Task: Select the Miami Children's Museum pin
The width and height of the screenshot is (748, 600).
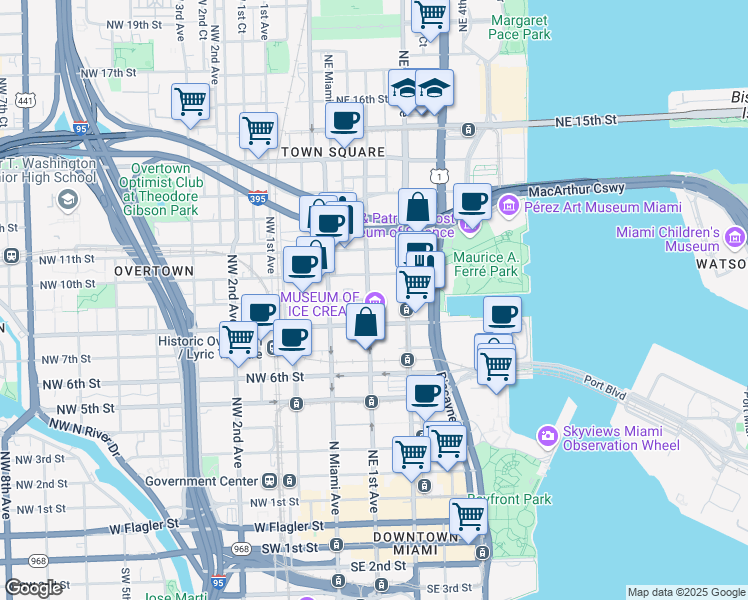Action: [x=735, y=238]
